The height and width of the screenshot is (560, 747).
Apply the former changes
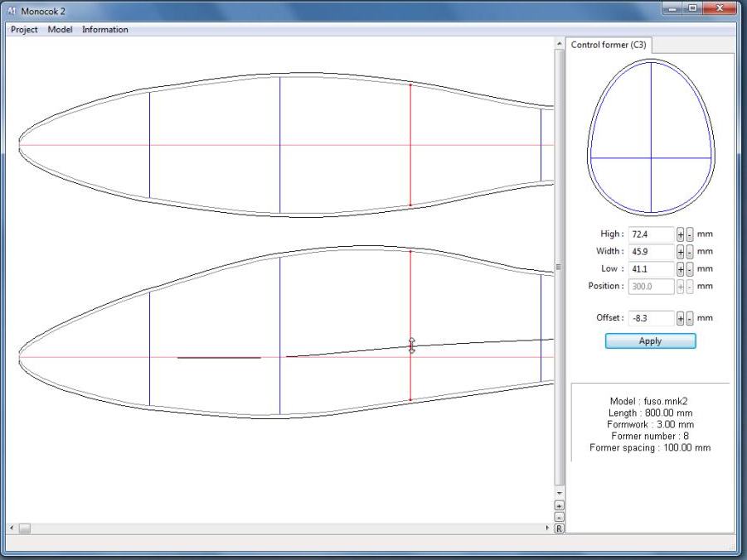coord(650,341)
